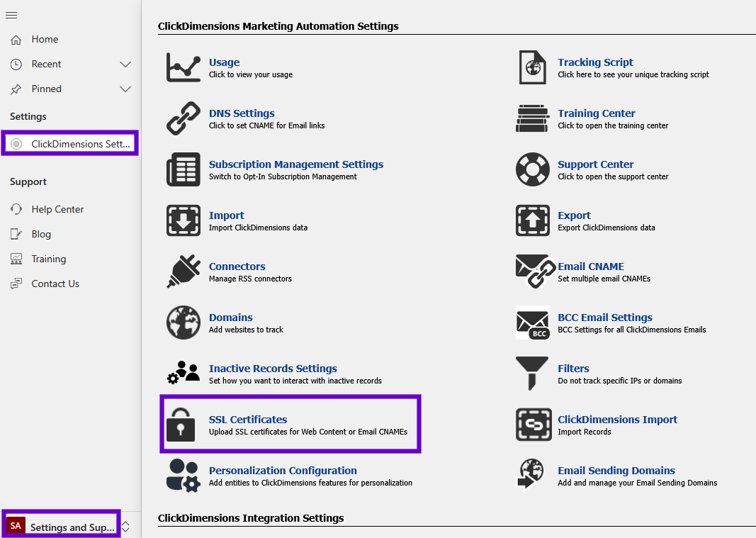Open the Email Sending Domains link

[x=616, y=471]
